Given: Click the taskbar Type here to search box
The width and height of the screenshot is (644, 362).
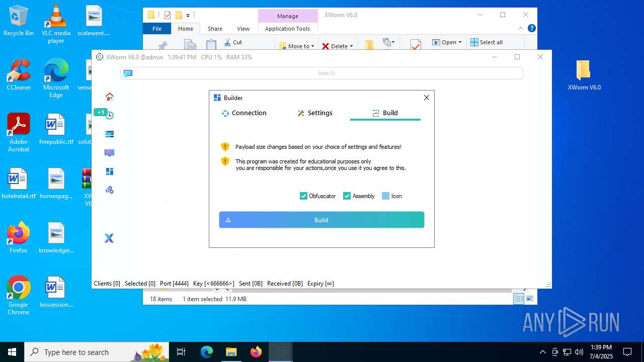Looking at the screenshot, I should [97, 352].
